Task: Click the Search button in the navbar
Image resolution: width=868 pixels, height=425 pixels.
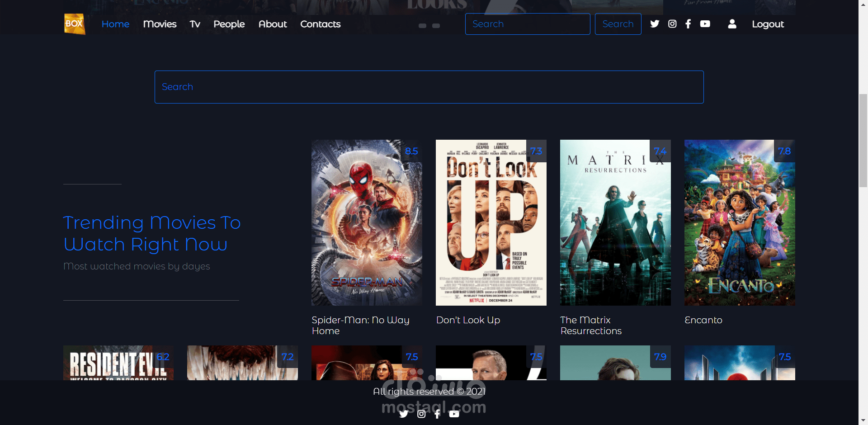Action: (x=618, y=24)
